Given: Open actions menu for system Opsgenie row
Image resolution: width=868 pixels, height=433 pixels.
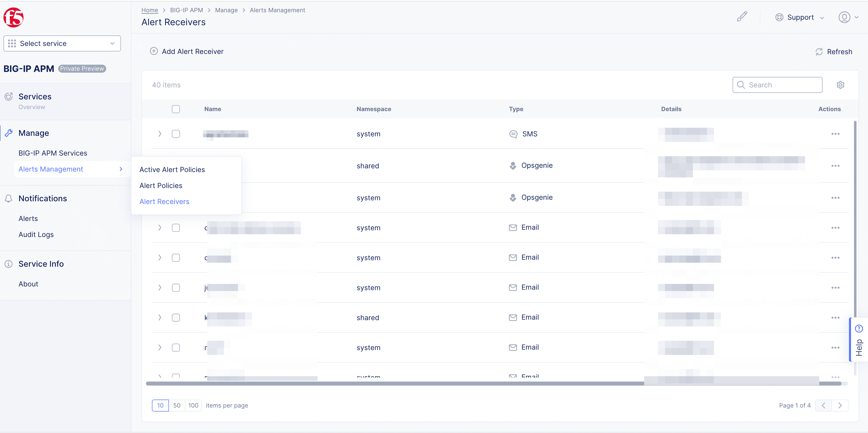Looking at the screenshot, I should point(835,198).
